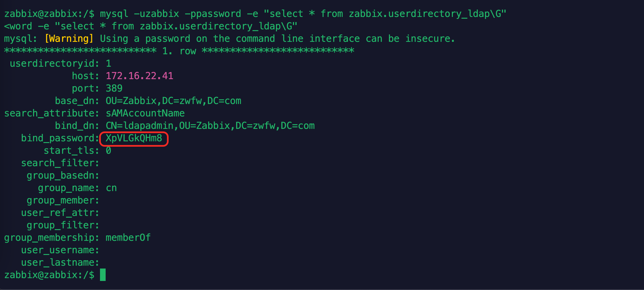Click the sAMAccountName search attribute value

(x=145, y=113)
